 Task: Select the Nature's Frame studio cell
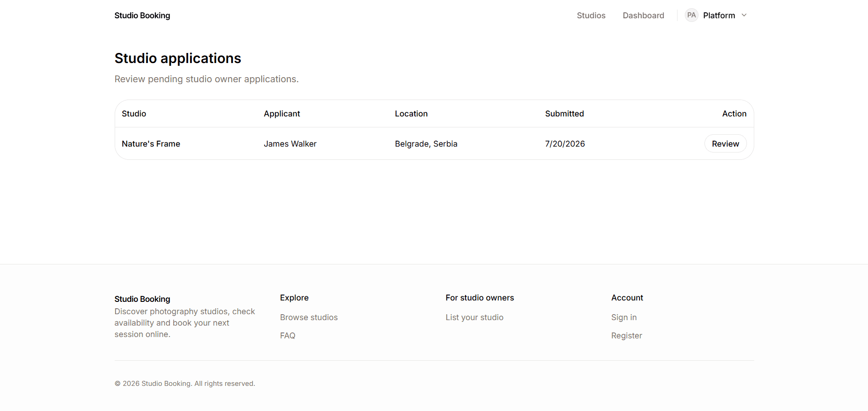[151, 144]
